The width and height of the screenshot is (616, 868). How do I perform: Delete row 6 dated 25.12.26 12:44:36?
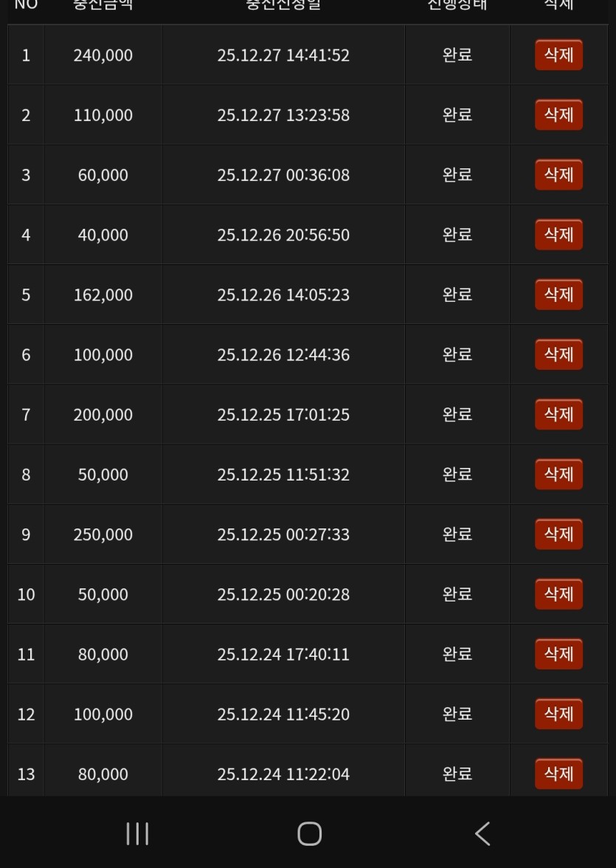(x=558, y=354)
